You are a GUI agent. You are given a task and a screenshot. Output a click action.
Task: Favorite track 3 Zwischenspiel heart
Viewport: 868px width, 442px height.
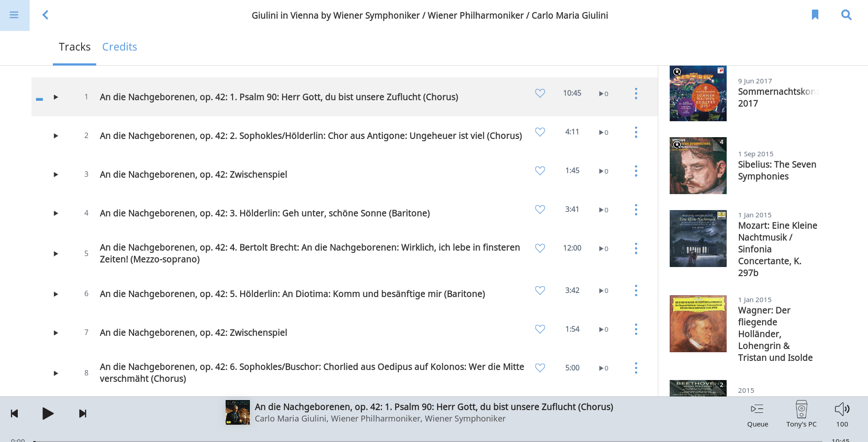(x=540, y=171)
